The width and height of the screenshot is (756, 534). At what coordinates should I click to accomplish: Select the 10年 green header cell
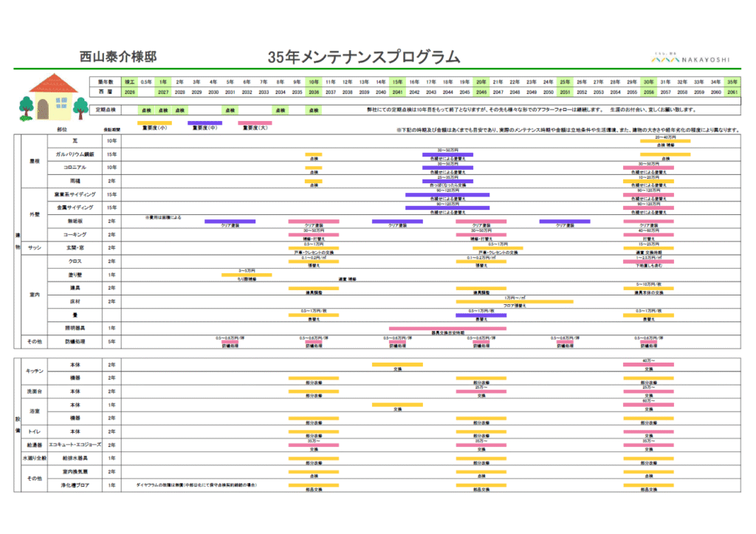coord(314,82)
